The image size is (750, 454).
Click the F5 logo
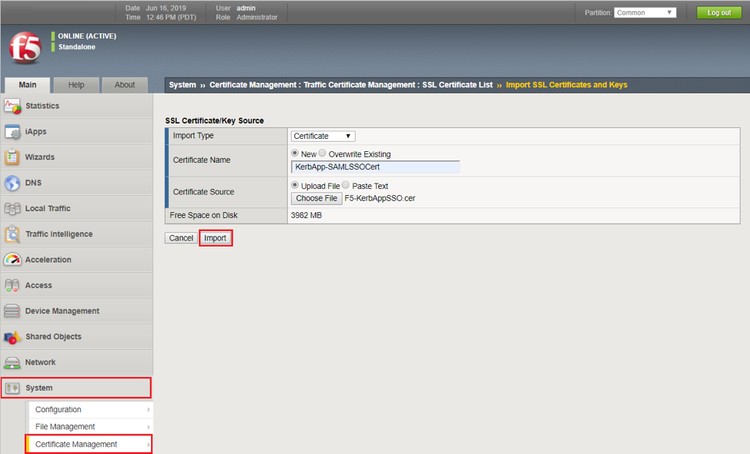coord(25,47)
